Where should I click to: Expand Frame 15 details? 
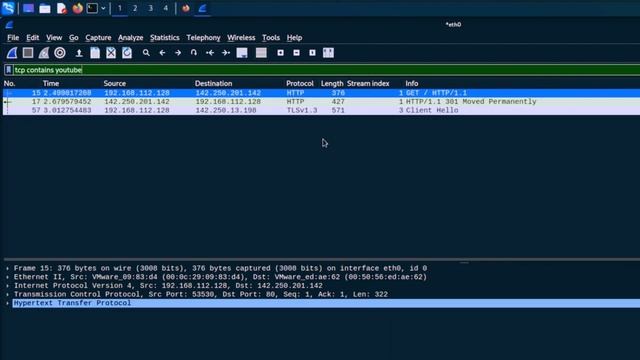[7, 268]
